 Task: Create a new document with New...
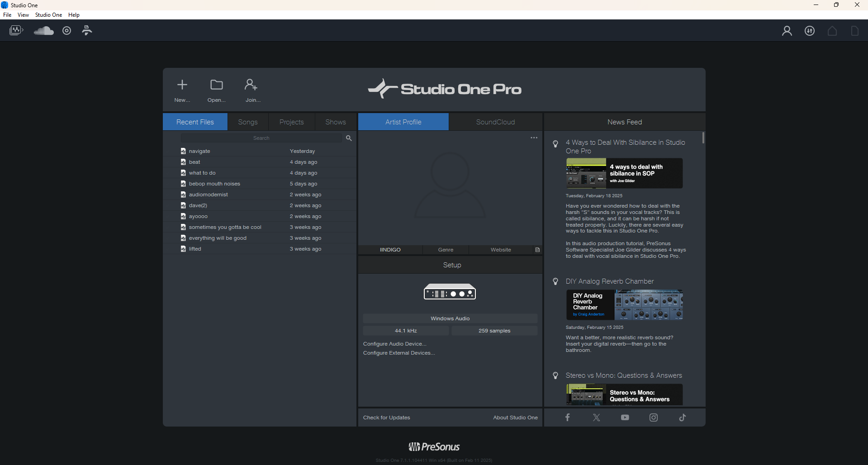[x=182, y=90]
